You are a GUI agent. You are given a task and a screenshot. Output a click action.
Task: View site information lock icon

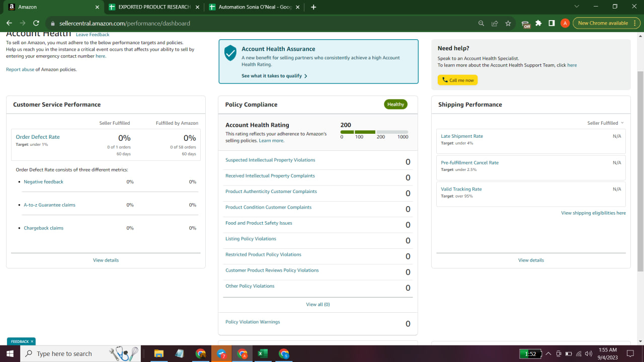(53, 23)
